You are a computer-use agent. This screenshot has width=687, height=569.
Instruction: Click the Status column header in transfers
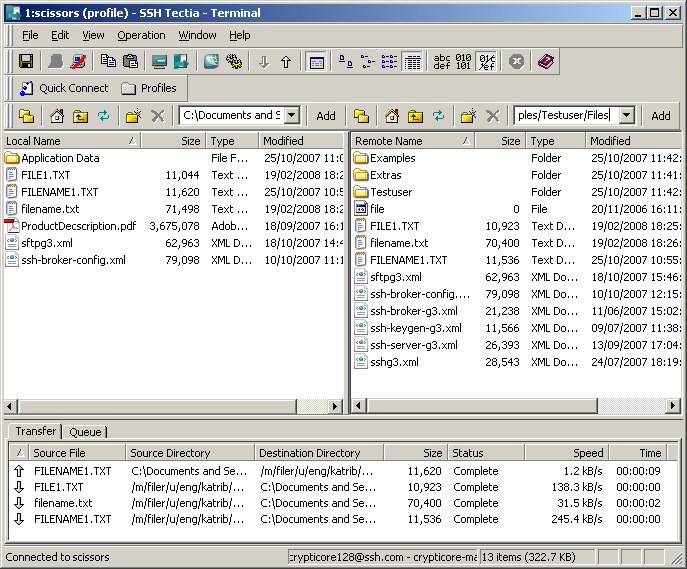(x=486, y=453)
